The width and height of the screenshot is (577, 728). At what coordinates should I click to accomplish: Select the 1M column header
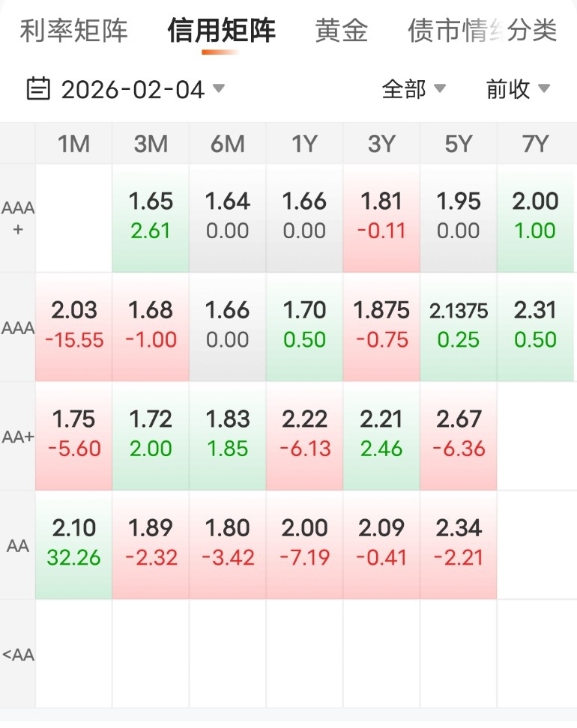pos(73,143)
